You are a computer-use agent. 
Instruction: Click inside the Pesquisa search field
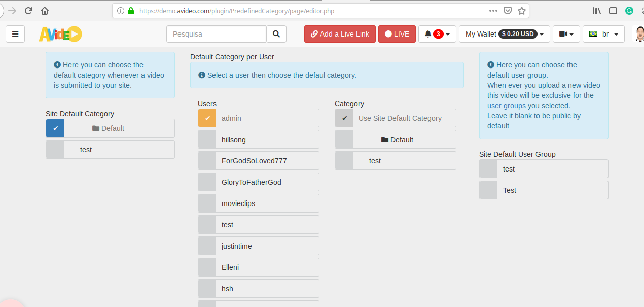[216, 34]
